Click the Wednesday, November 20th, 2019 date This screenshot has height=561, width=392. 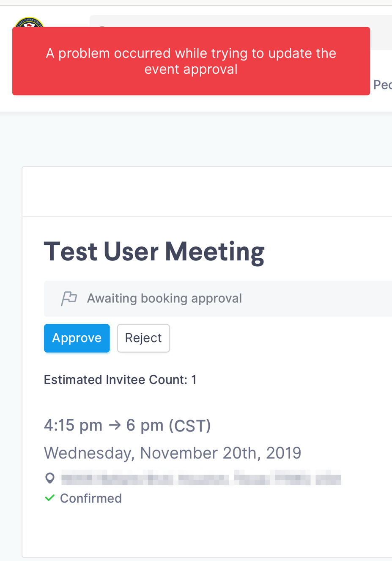[x=173, y=453]
